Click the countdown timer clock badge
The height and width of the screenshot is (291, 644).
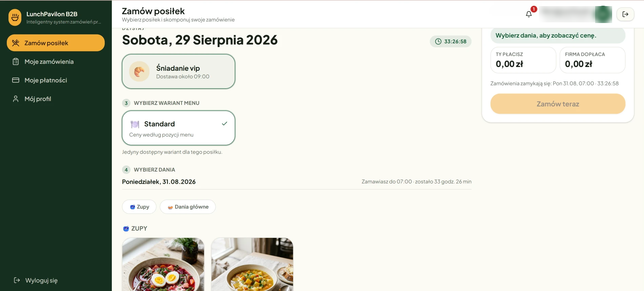(450, 41)
